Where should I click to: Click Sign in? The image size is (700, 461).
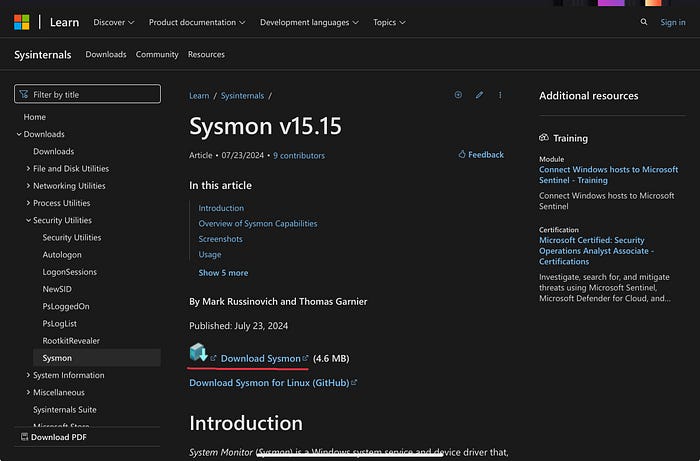click(x=673, y=22)
